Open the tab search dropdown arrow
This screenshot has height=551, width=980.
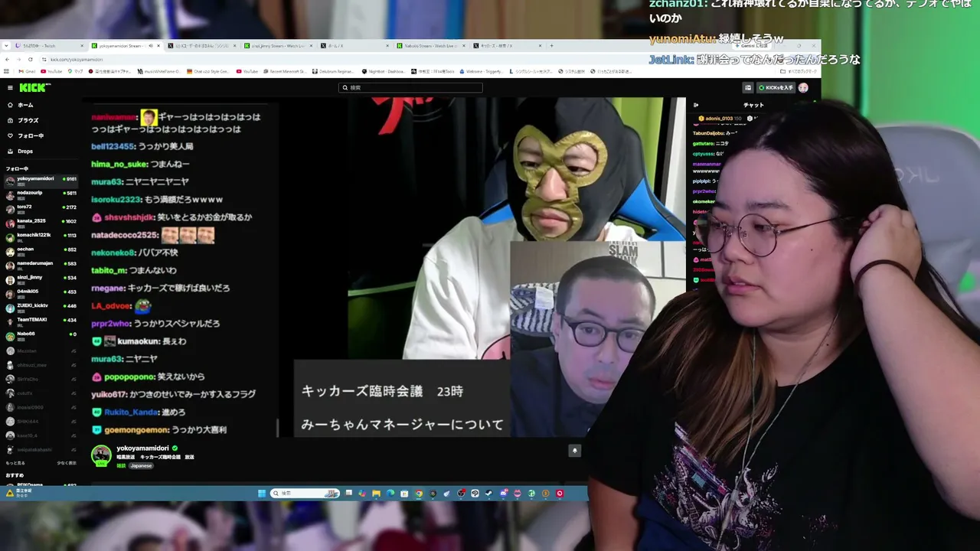7,46
